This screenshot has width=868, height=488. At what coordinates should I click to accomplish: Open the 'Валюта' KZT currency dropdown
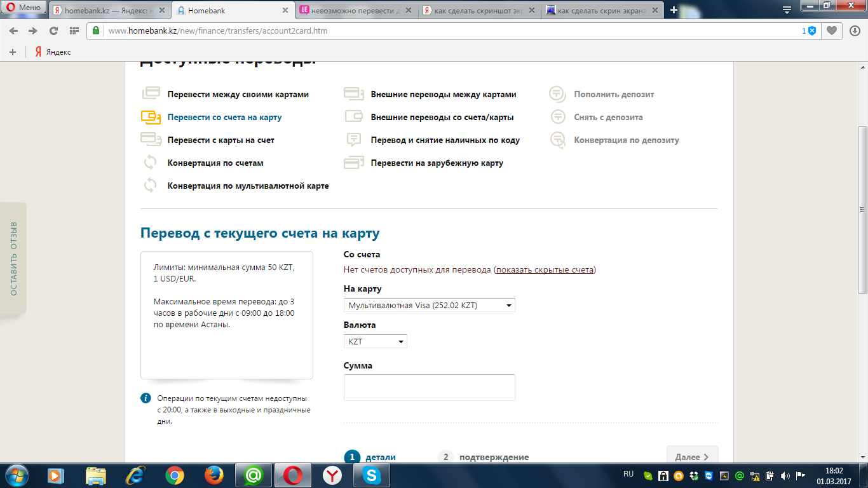click(x=376, y=342)
